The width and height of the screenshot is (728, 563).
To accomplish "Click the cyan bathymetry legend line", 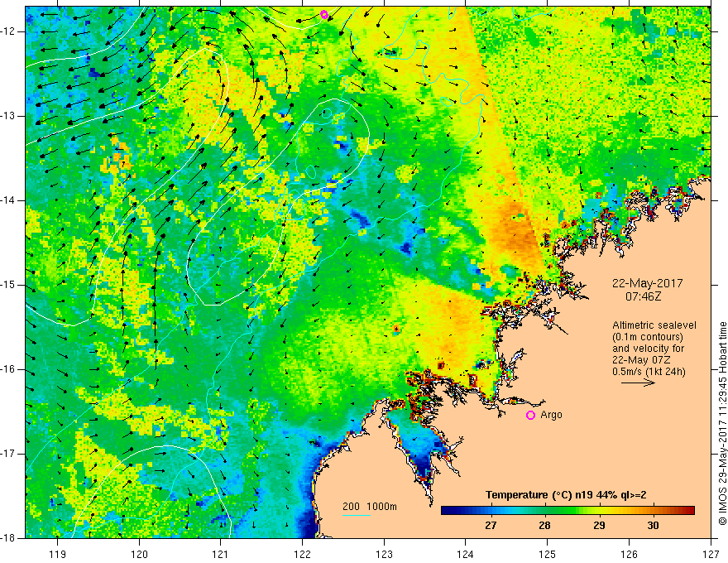I will point(356,515).
